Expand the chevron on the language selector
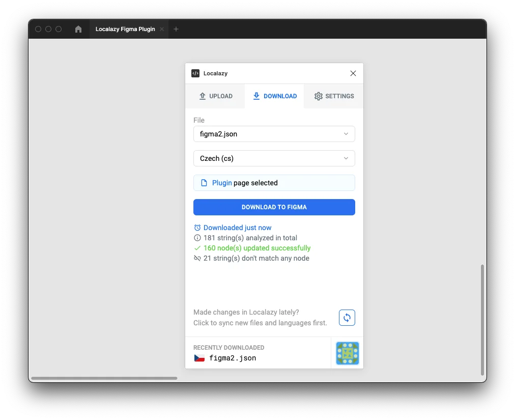This screenshot has height=420, width=515. [x=346, y=158]
